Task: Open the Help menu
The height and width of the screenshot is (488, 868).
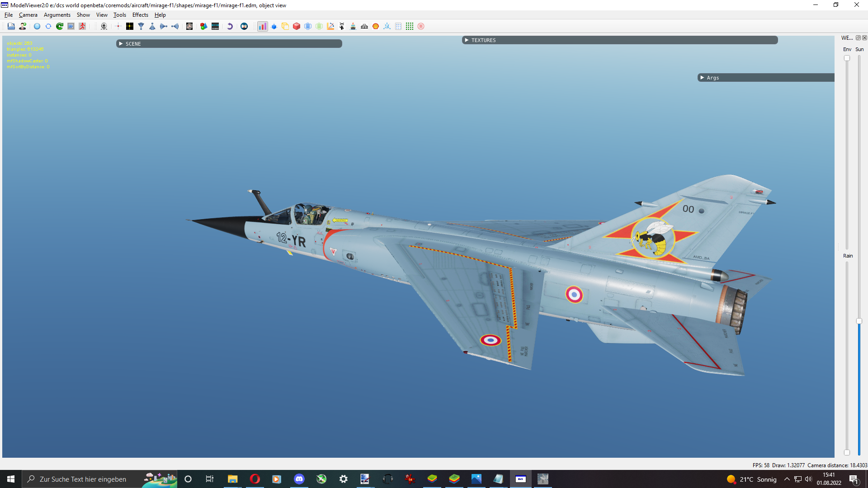Action: point(160,15)
